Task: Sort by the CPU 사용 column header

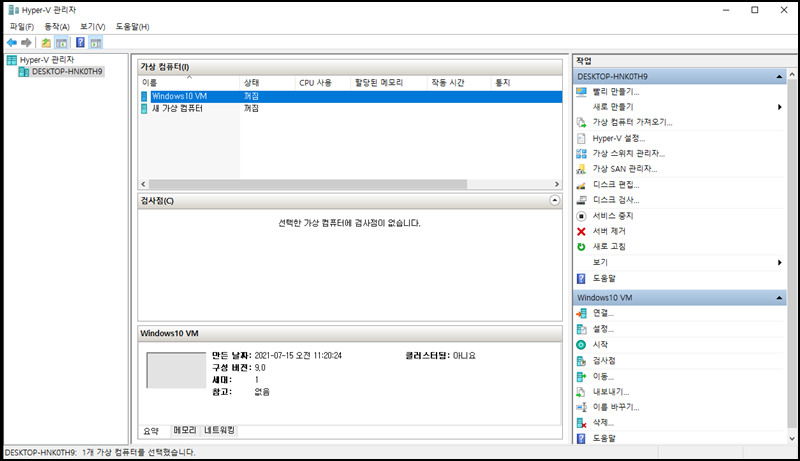Action: click(x=323, y=83)
